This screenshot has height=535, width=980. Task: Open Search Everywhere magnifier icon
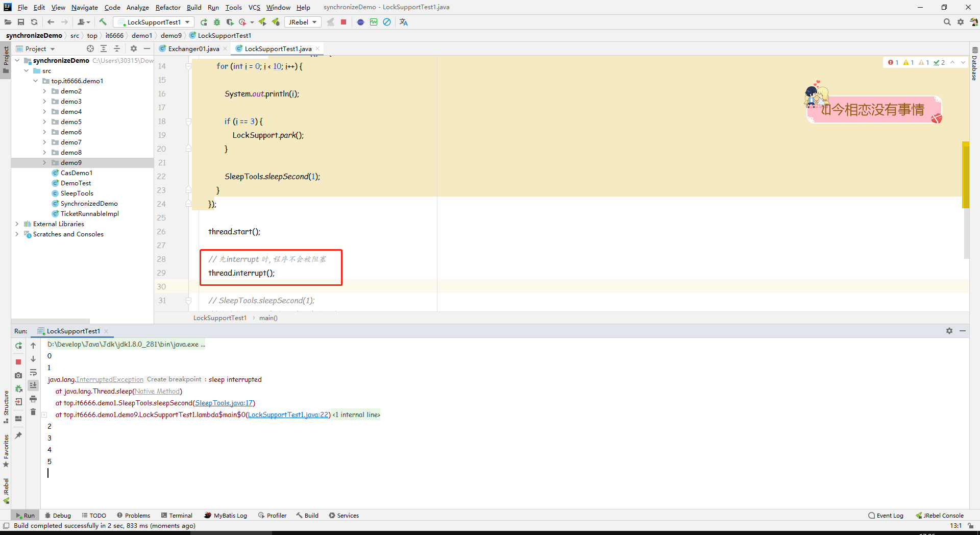point(947,22)
